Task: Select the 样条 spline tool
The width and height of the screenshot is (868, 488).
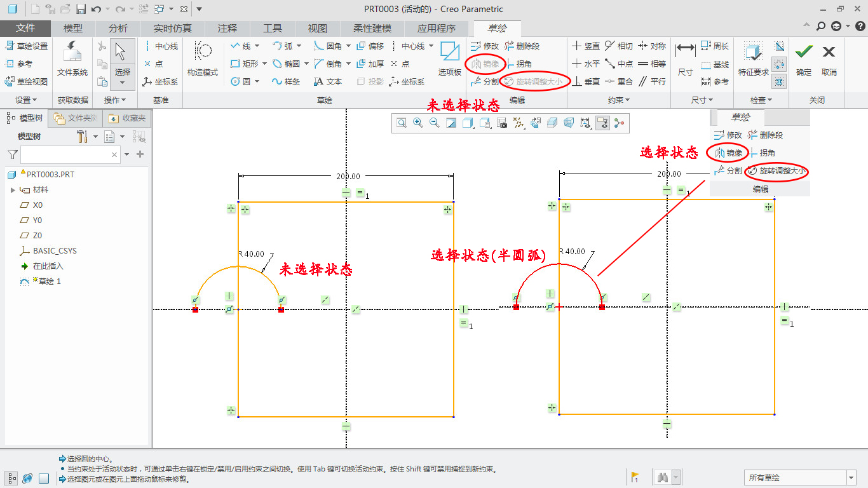Action: tap(285, 81)
